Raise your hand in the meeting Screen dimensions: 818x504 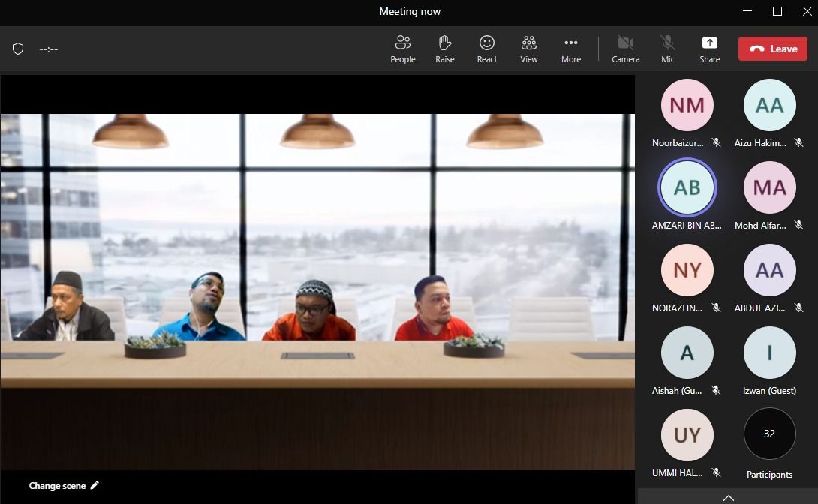point(445,49)
